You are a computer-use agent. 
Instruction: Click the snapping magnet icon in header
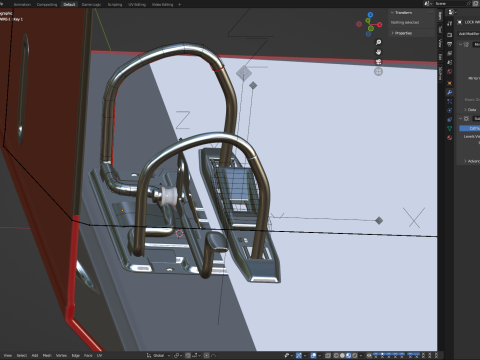(x=188, y=355)
